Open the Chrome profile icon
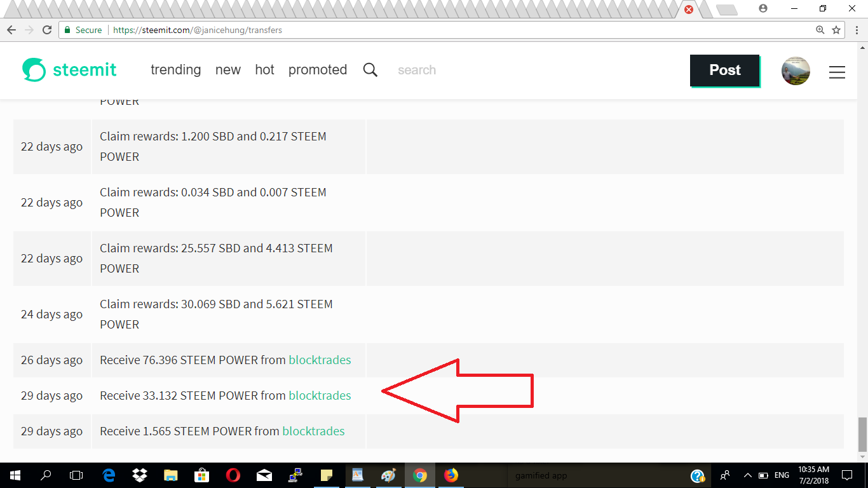 pyautogui.click(x=763, y=8)
